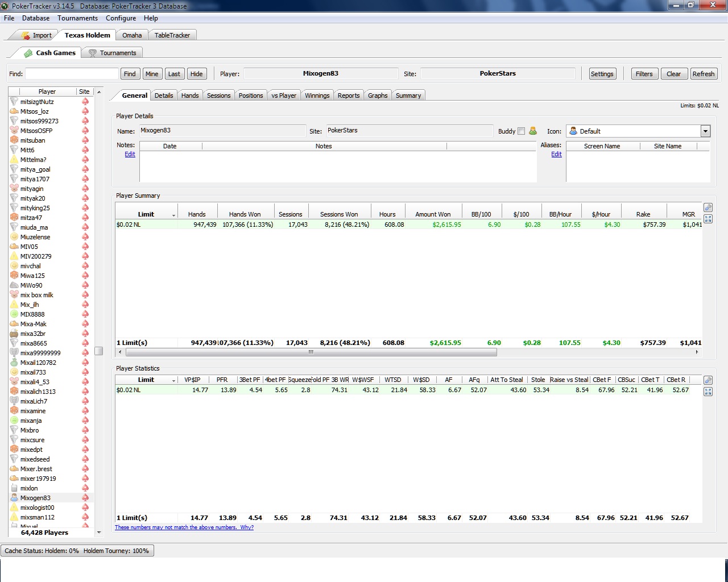
Task: Open the Player Statistics configure wrench icon
Action: point(708,380)
